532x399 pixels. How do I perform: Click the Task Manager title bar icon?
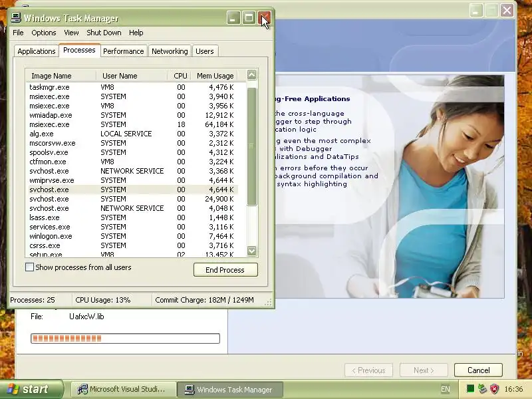click(15, 18)
